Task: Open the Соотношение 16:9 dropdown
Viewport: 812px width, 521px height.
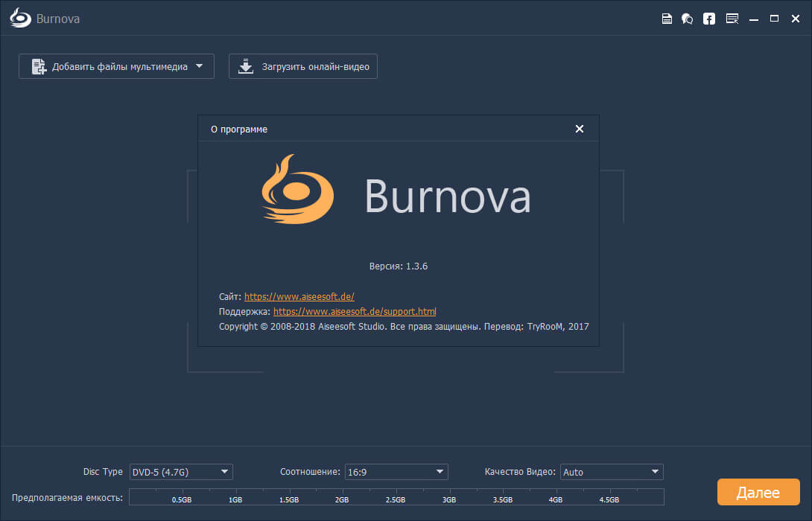Action: [396, 472]
